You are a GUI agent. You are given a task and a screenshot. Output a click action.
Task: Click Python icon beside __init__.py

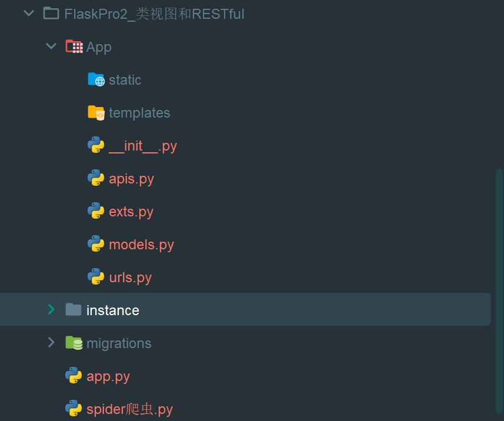[96, 146]
